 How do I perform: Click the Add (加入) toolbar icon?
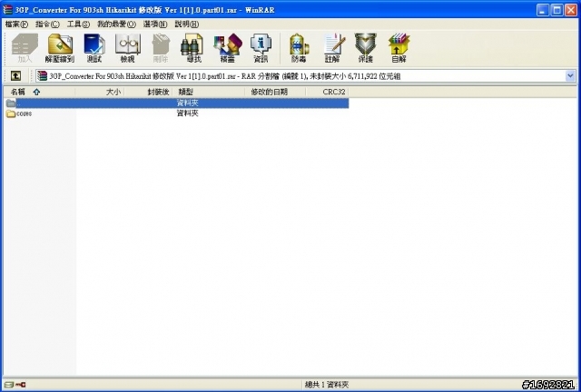pos(25,48)
